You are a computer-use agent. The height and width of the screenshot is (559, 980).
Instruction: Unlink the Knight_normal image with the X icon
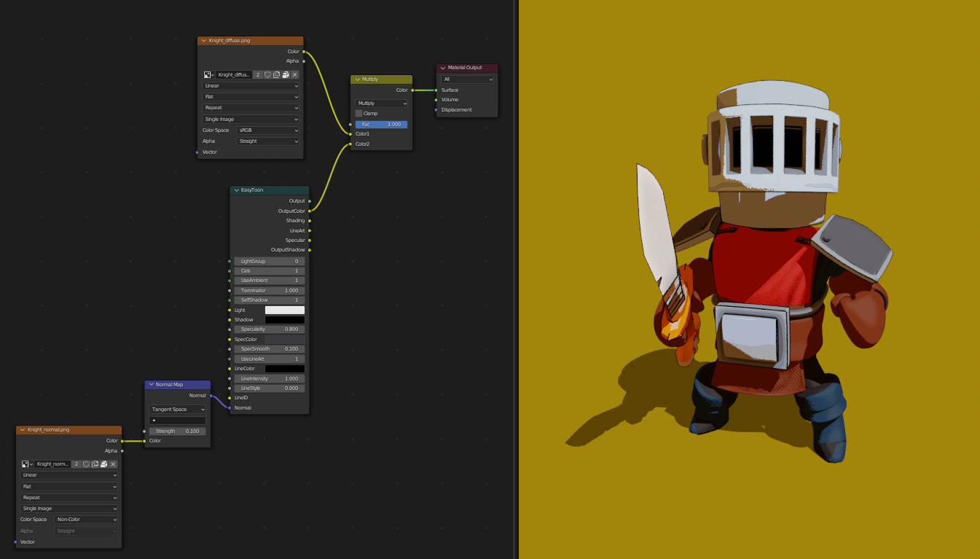[x=113, y=464]
